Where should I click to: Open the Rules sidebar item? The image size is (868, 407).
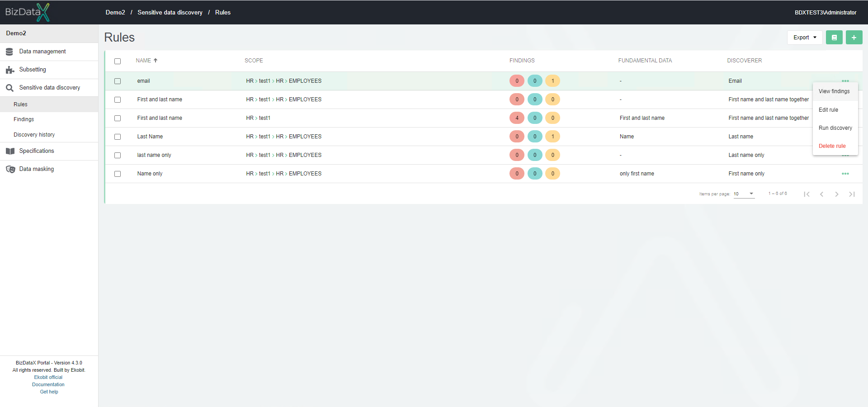point(49,104)
